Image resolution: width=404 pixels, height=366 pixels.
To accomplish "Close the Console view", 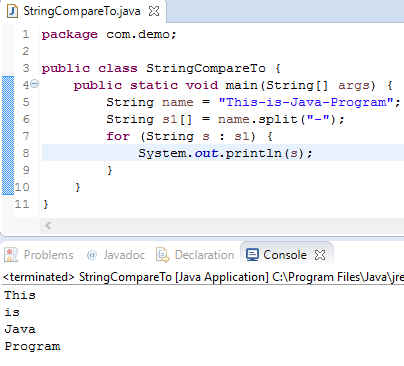I will pyautogui.click(x=320, y=255).
